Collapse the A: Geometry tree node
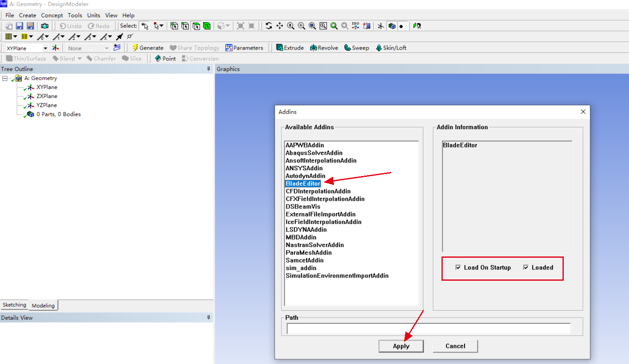Image resolution: width=629 pixels, height=364 pixels. (5, 78)
